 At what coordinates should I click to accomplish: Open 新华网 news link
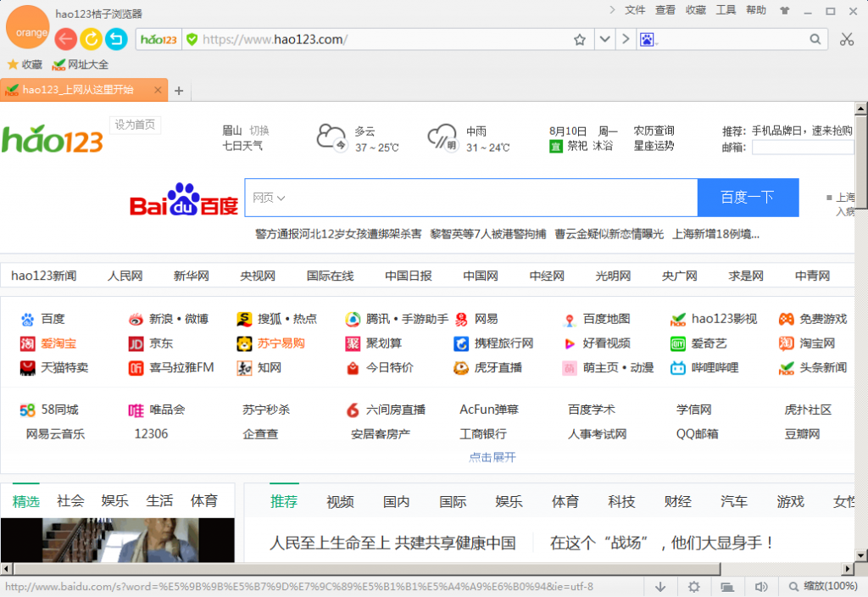(192, 276)
